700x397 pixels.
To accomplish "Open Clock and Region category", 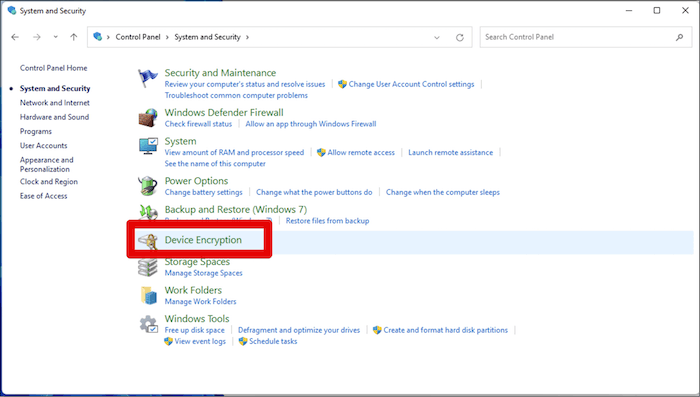I will point(49,182).
